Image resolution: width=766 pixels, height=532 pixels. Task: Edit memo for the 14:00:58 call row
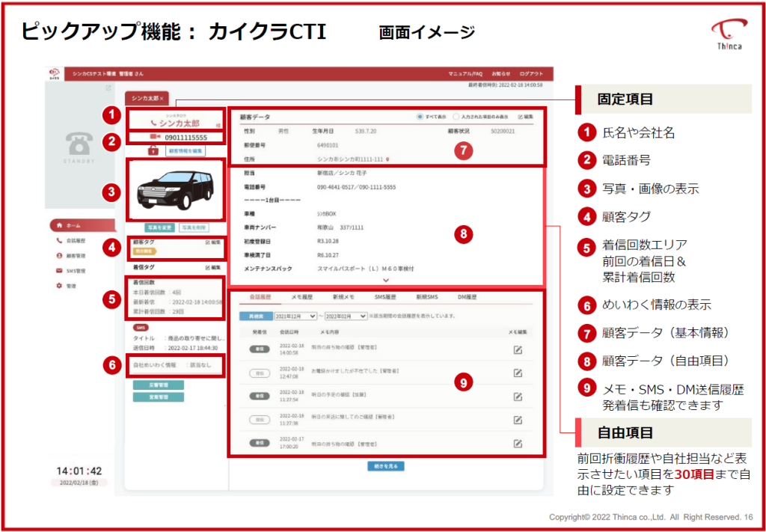click(518, 349)
